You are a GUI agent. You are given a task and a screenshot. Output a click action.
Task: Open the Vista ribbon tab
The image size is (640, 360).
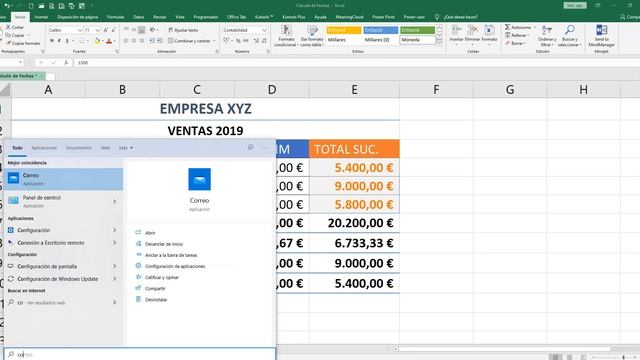pos(180,17)
